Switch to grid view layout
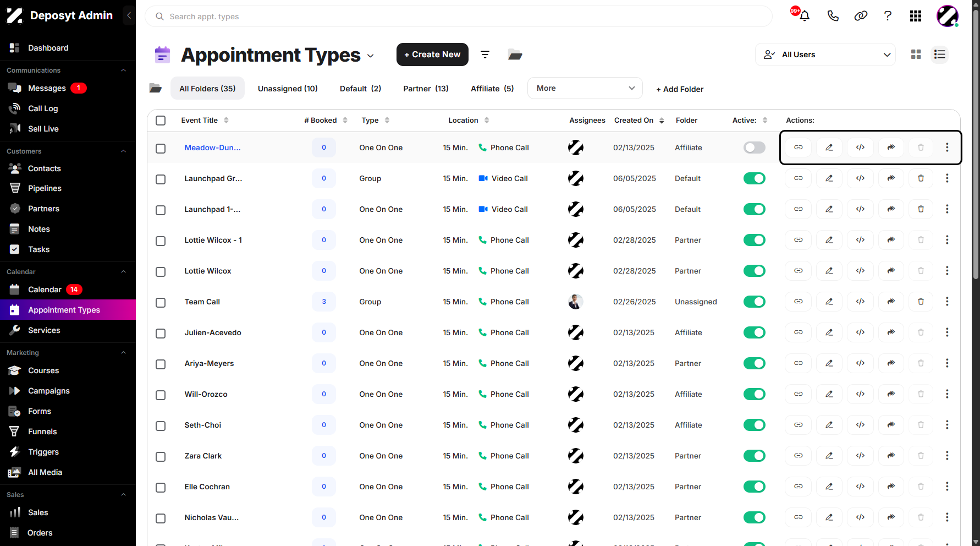This screenshot has height=546, width=980. point(916,54)
